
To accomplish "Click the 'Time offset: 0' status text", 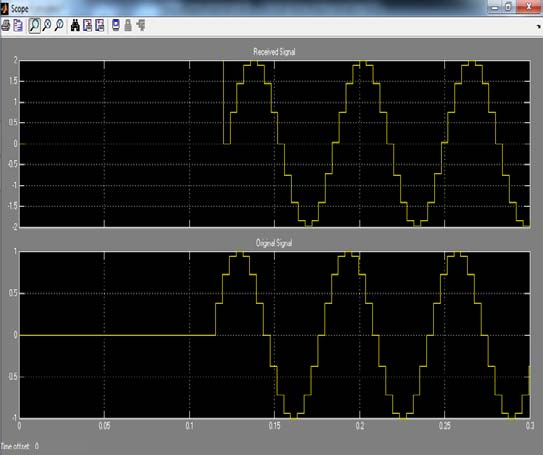I will pyautogui.click(x=19, y=446).
